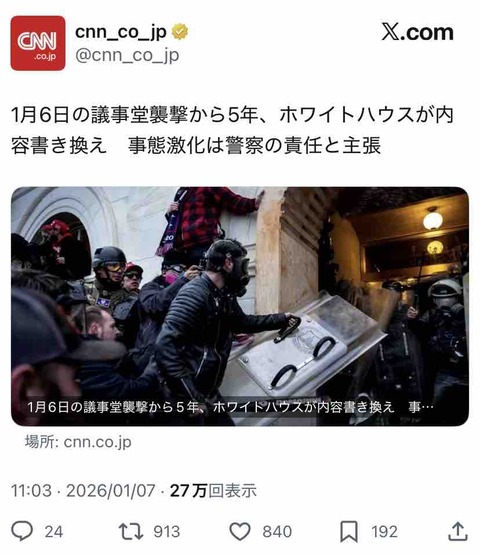Screen dimensions: 480x554
Task: Bookmark this post
Action: 349,531
